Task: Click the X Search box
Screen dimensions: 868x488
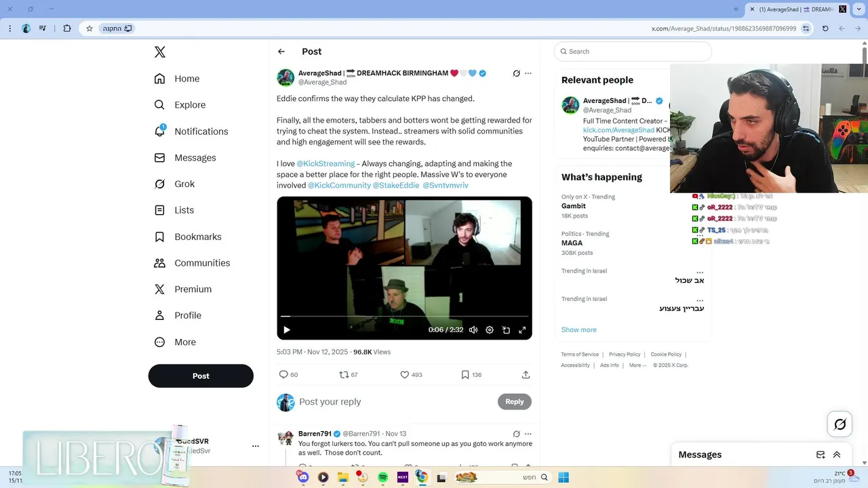Action: point(633,52)
